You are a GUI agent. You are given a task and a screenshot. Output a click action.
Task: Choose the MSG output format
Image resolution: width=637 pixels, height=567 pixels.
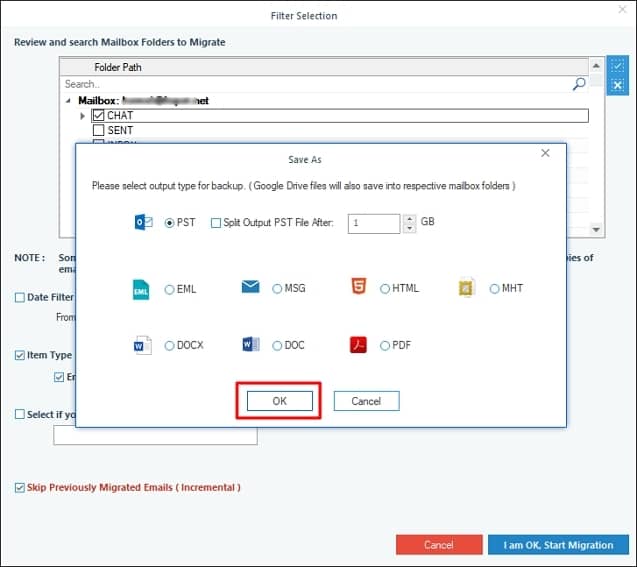[277, 289]
